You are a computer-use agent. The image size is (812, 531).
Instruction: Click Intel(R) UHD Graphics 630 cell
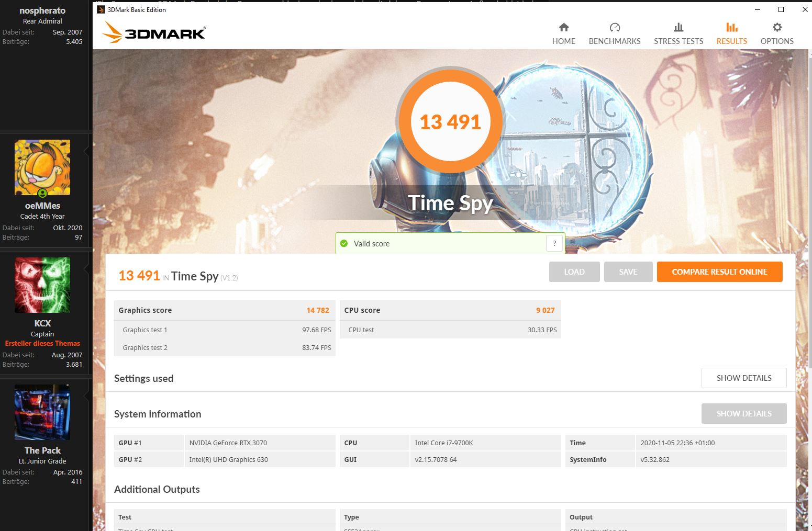[x=260, y=459]
